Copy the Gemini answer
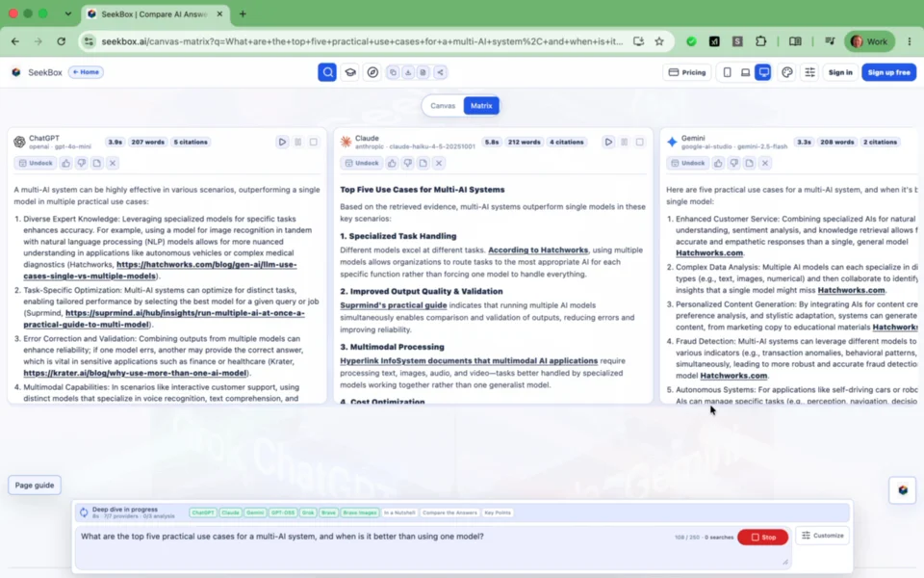The width and height of the screenshot is (924, 578). pos(749,163)
